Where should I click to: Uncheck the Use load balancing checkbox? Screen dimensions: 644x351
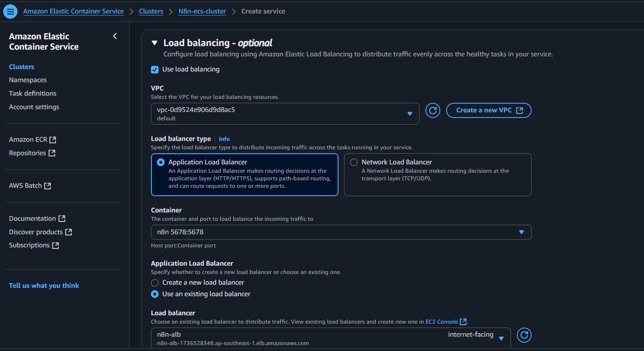pos(155,70)
